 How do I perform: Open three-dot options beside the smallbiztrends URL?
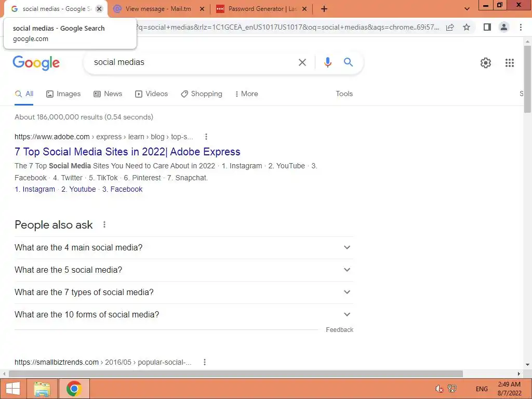pos(204,362)
